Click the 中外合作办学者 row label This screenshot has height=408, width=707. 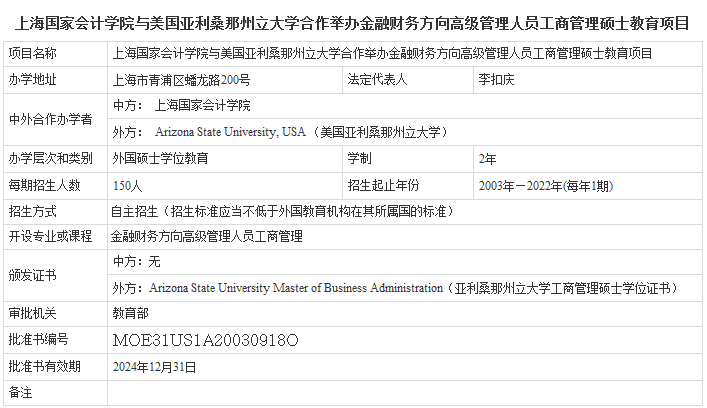(50, 119)
